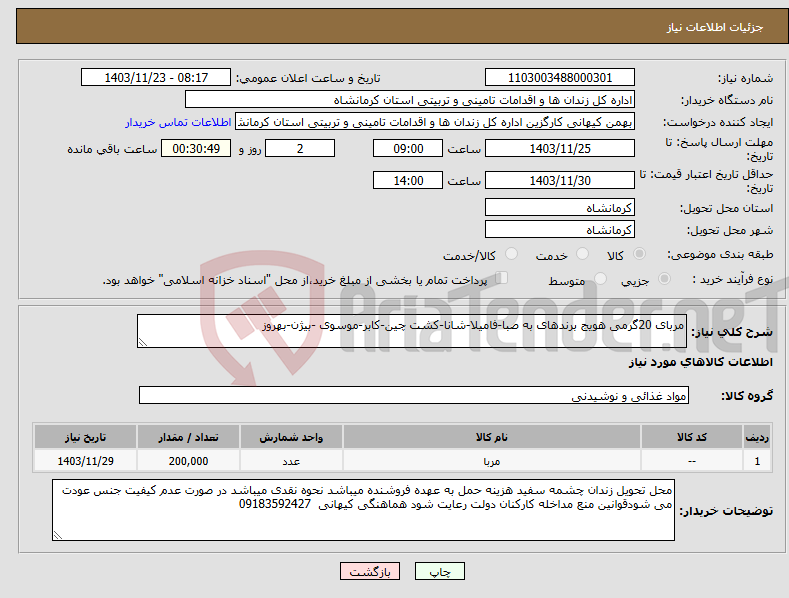789x598 pixels.
Task: Click the نام دستگاه خریدار field
Action: click(410, 100)
